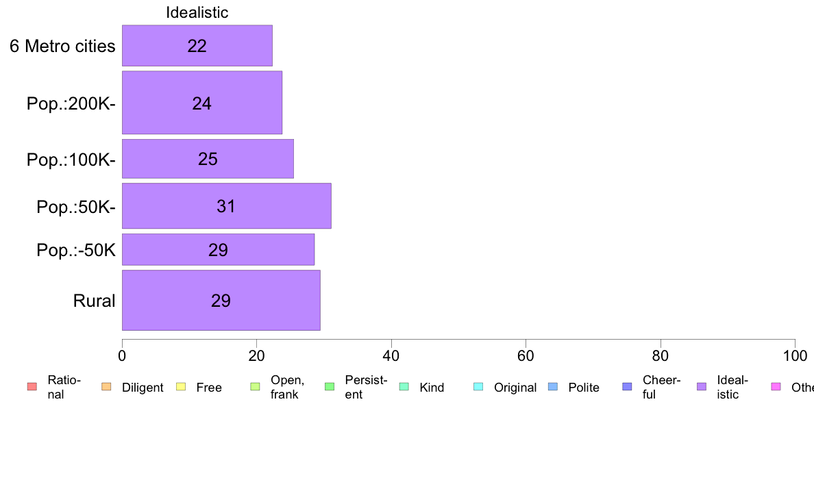Select the Rural bar
This screenshot has width=814, height=504.
pos(221,300)
